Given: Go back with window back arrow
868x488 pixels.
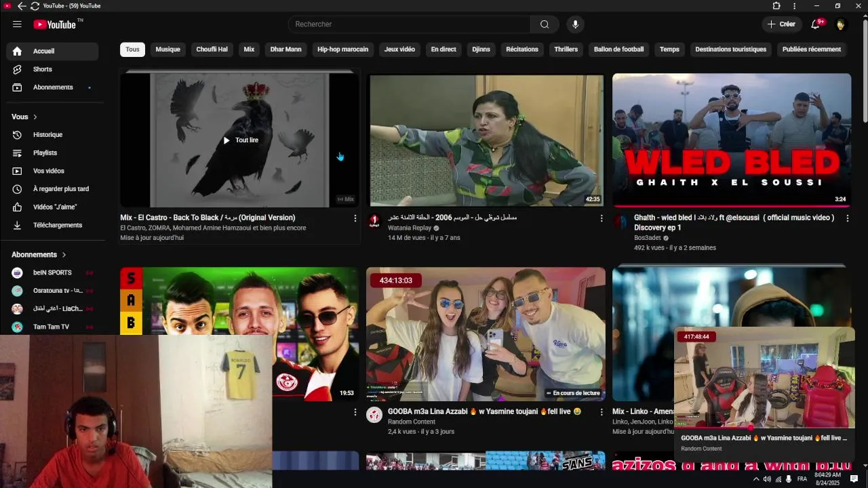Looking at the screenshot, I should point(22,6).
